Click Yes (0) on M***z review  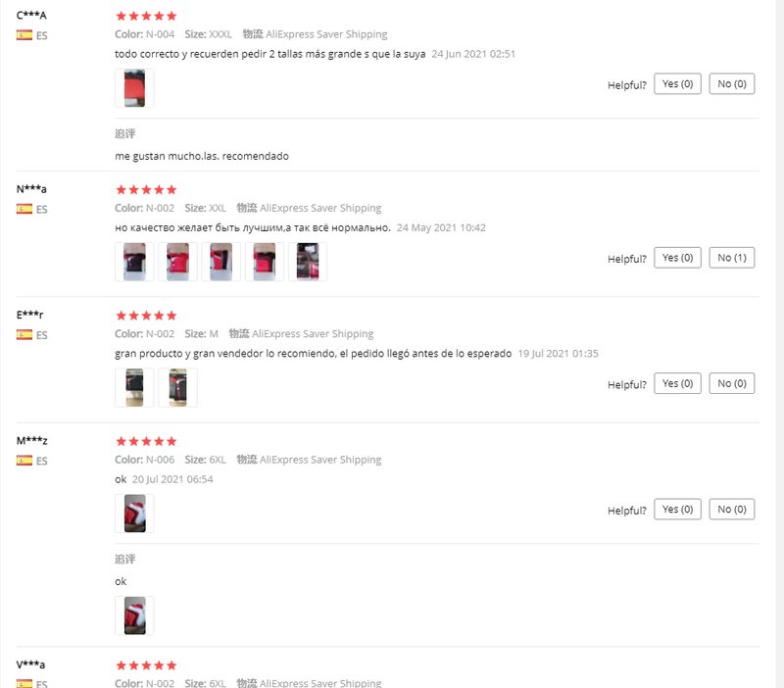677,510
